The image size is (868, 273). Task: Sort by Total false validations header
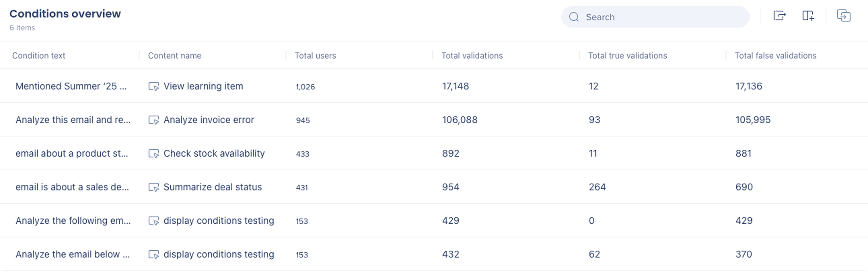coord(775,55)
